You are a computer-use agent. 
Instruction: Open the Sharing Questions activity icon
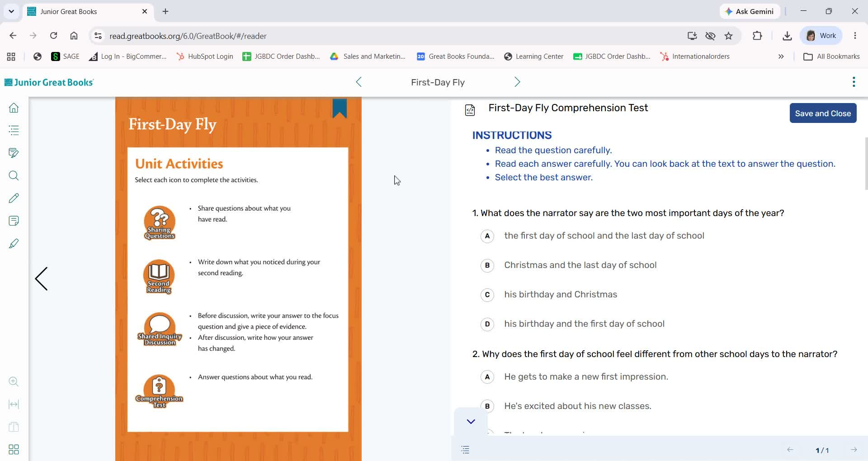(x=160, y=222)
